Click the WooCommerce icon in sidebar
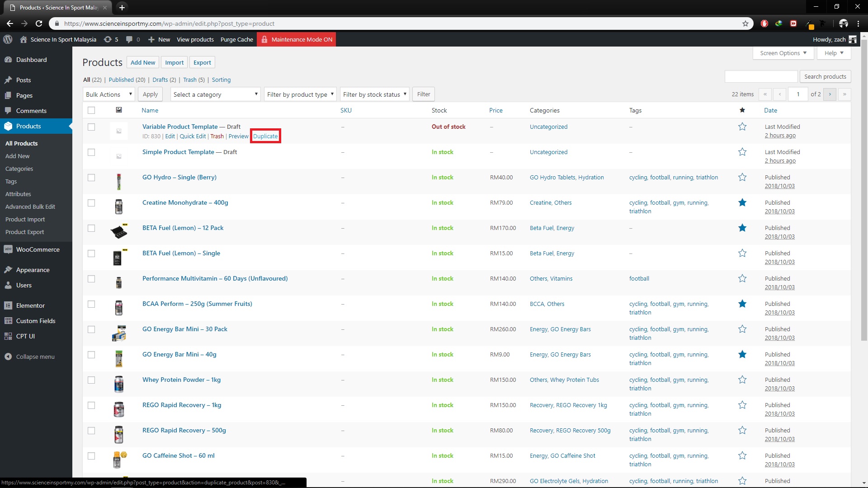The height and width of the screenshot is (488, 868). (8, 249)
